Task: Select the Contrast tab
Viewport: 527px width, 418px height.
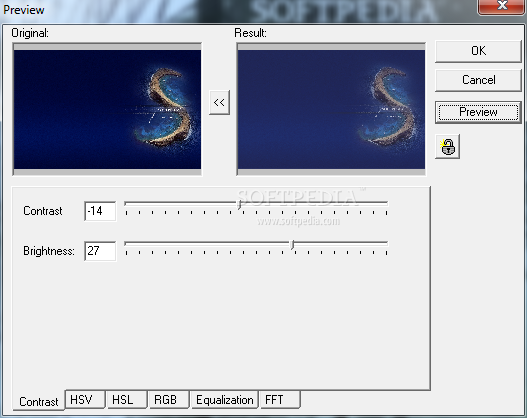Action: point(39,401)
